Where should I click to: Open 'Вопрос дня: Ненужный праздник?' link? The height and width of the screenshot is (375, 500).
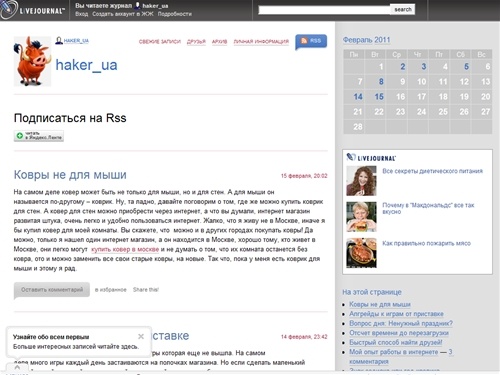(x=401, y=323)
